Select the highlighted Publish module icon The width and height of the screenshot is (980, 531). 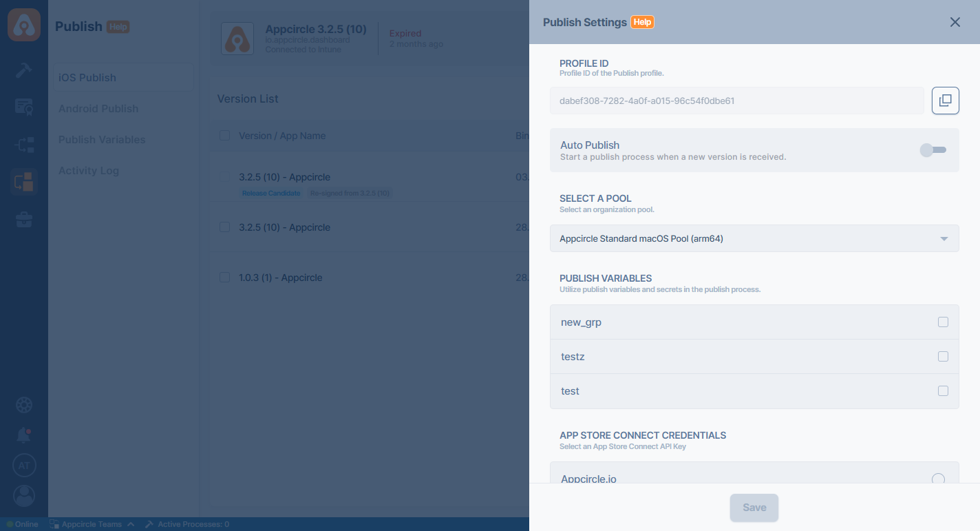point(24,181)
